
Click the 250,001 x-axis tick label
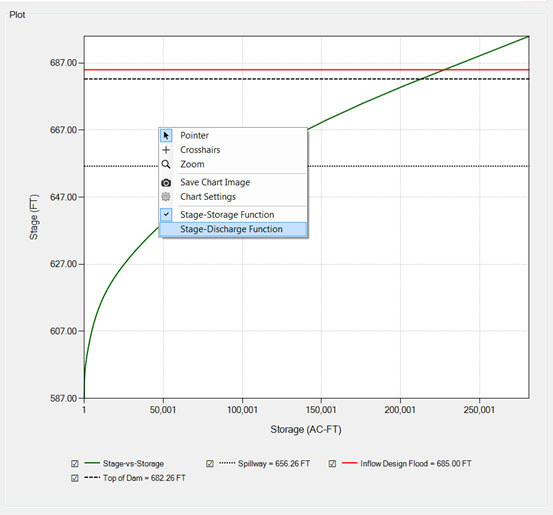pyautogui.click(x=479, y=410)
